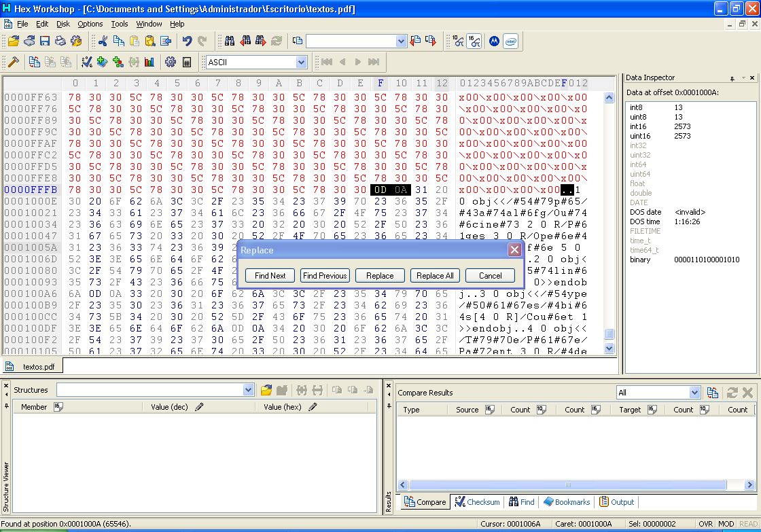Switch to the Find results tab
The width and height of the screenshot is (761, 532).
point(522,502)
